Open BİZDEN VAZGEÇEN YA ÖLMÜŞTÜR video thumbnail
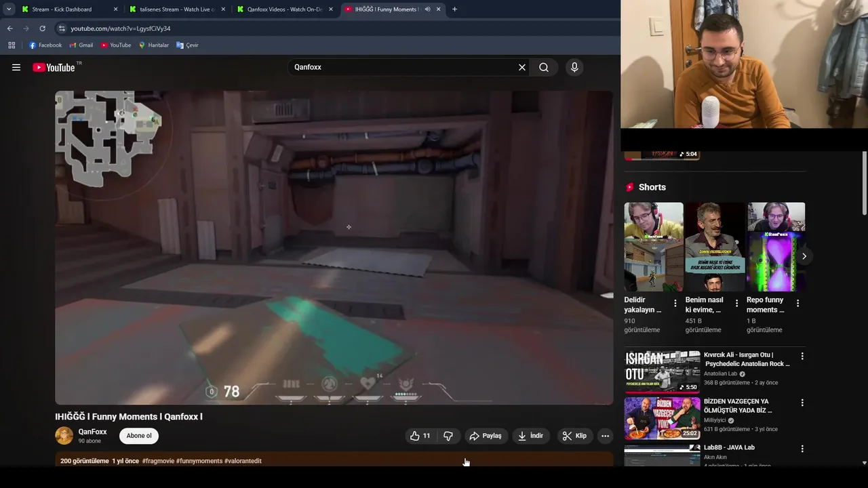Image resolution: width=868 pixels, height=488 pixels. click(662, 418)
